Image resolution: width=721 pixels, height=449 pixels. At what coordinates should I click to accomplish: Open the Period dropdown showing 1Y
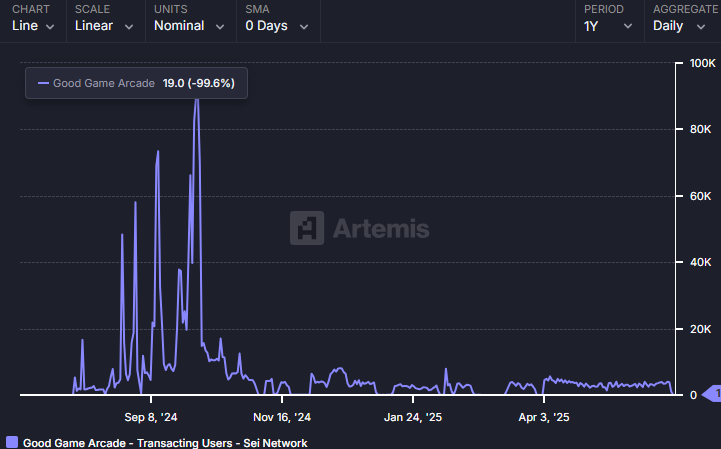pyautogui.click(x=608, y=26)
